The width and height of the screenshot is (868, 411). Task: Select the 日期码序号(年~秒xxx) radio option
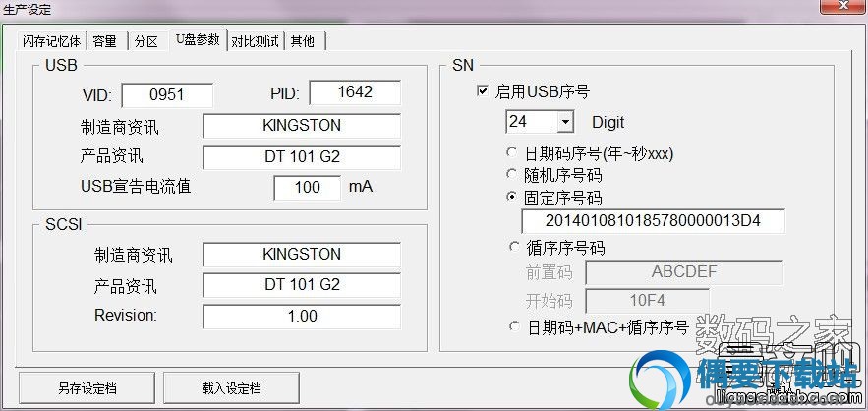[511, 152]
